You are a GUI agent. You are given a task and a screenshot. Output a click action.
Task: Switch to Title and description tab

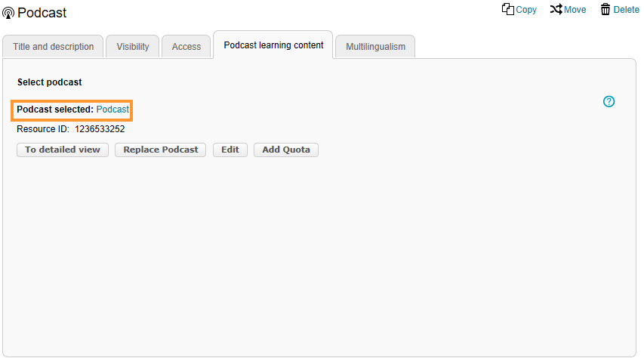click(53, 47)
